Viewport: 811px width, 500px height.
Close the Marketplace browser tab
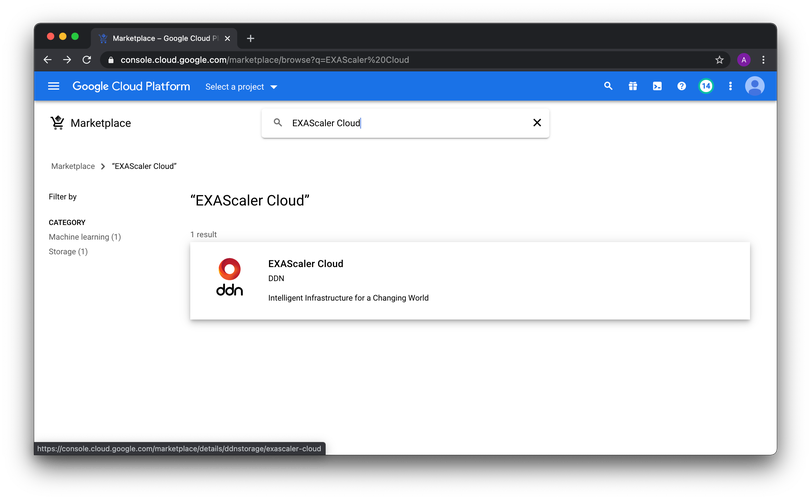(x=228, y=38)
